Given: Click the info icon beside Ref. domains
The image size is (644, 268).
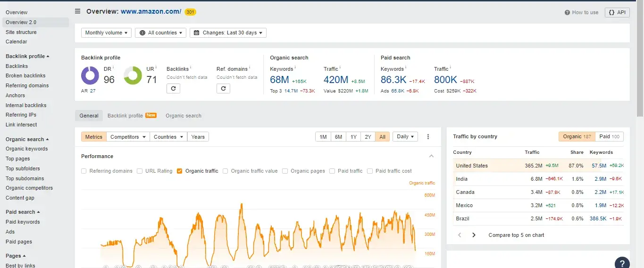Looking at the screenshot, I should tap(250, 67).
